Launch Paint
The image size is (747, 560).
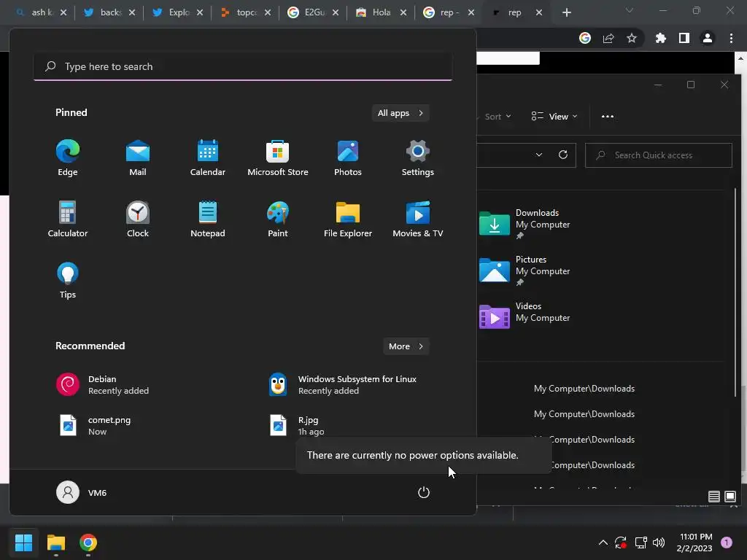pyautogui.click(x=278, y=219)
